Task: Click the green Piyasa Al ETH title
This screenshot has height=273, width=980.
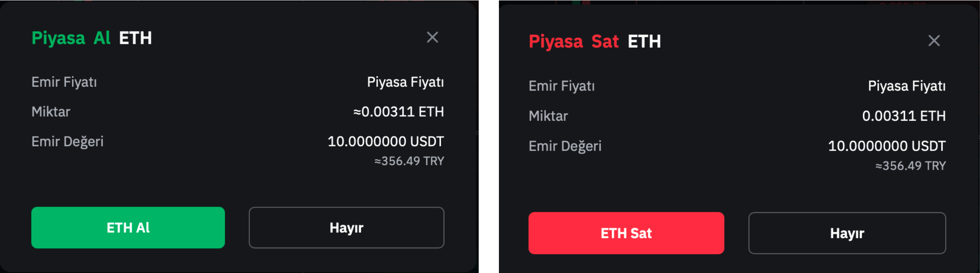Action: (92, 38)
